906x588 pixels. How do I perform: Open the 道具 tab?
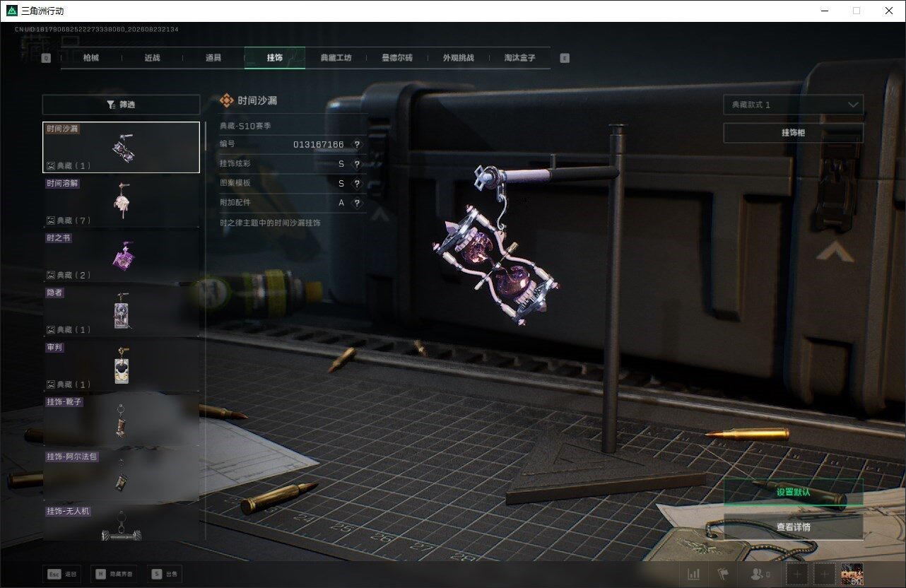(213, 58)
